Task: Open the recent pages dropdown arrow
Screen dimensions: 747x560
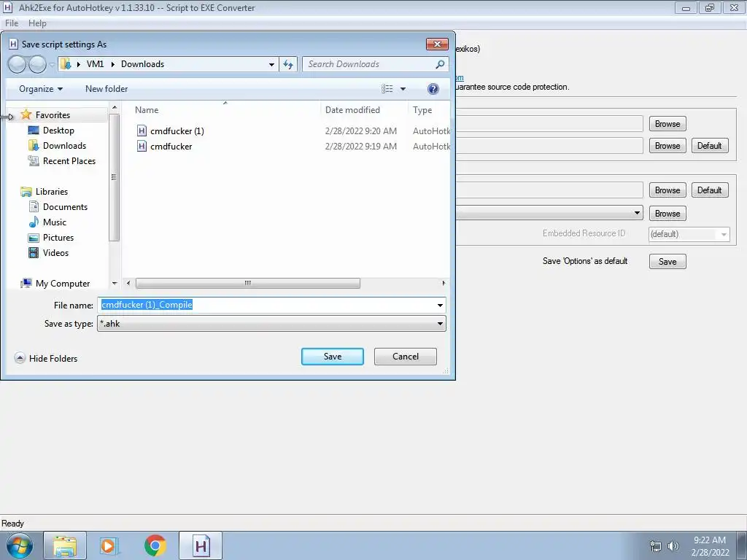Action: (x=52, y=64)
